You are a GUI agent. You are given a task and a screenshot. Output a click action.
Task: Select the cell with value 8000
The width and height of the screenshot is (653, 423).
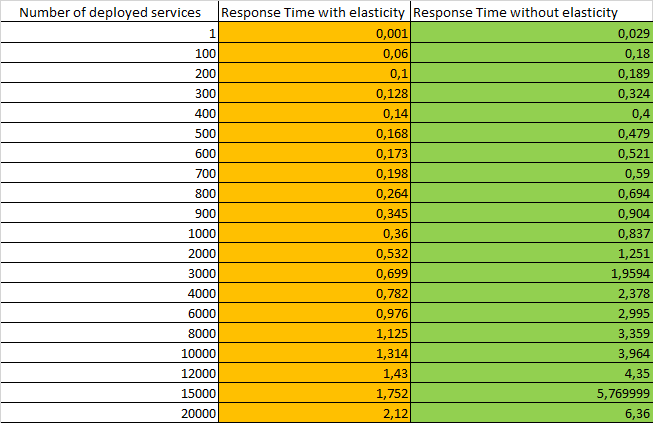(x=110, y=332)
